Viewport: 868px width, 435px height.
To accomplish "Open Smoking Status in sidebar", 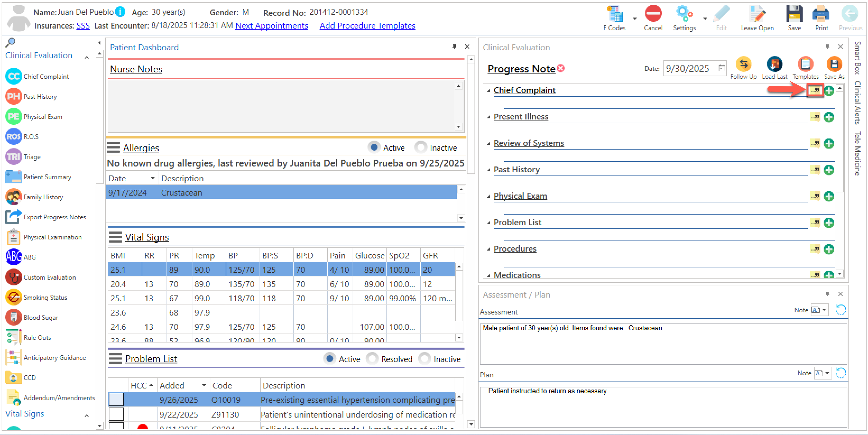I will coord(45,298).
